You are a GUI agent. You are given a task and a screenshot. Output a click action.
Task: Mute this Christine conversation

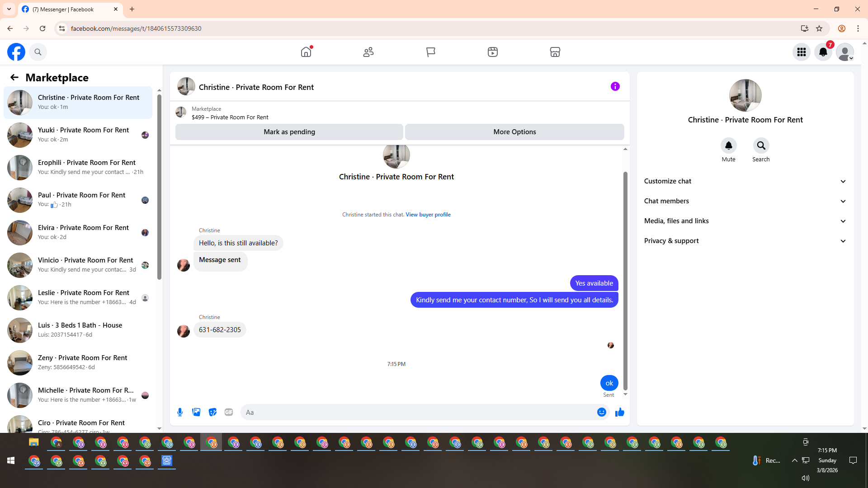point(728,146)
